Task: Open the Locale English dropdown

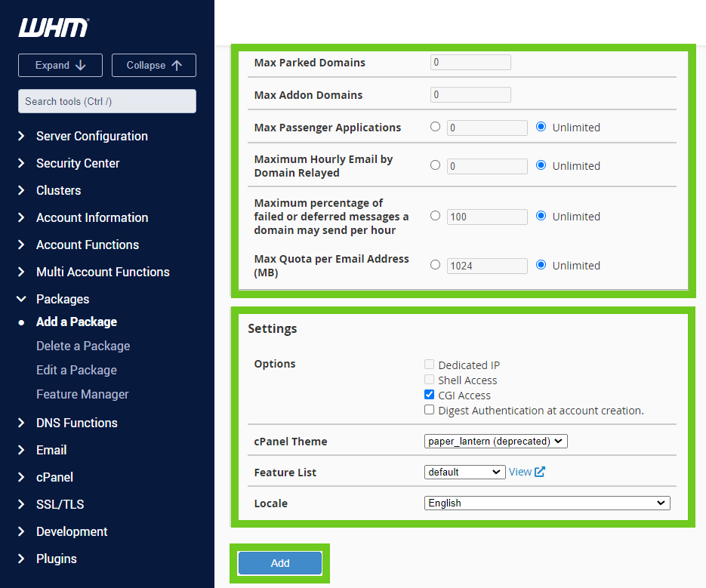Action: (x=547, y=503)
